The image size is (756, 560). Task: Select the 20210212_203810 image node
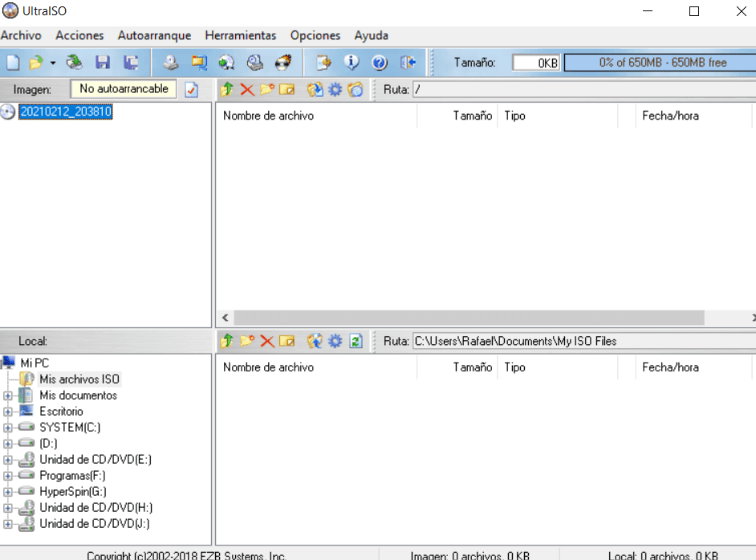[66, 112]
